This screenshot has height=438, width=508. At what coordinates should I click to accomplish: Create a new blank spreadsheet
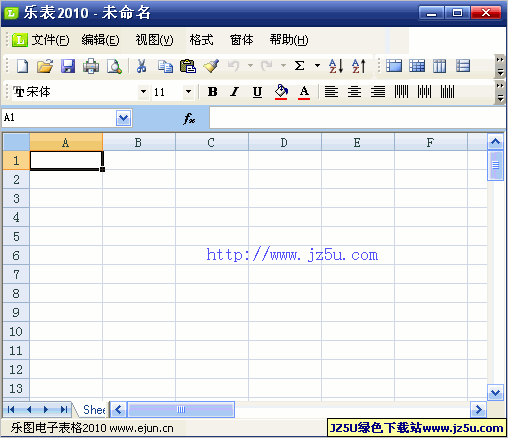[x=22, y=66]
